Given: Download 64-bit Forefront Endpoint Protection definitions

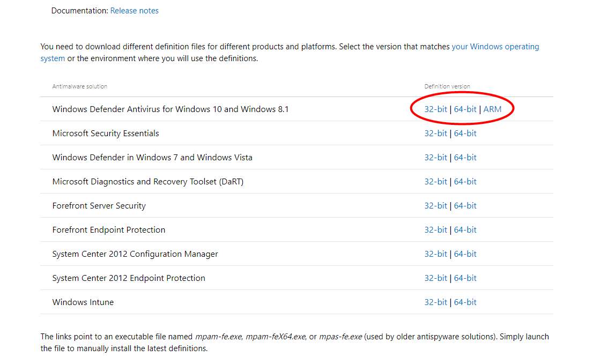Looking at the screenshot, I should 465,230.
